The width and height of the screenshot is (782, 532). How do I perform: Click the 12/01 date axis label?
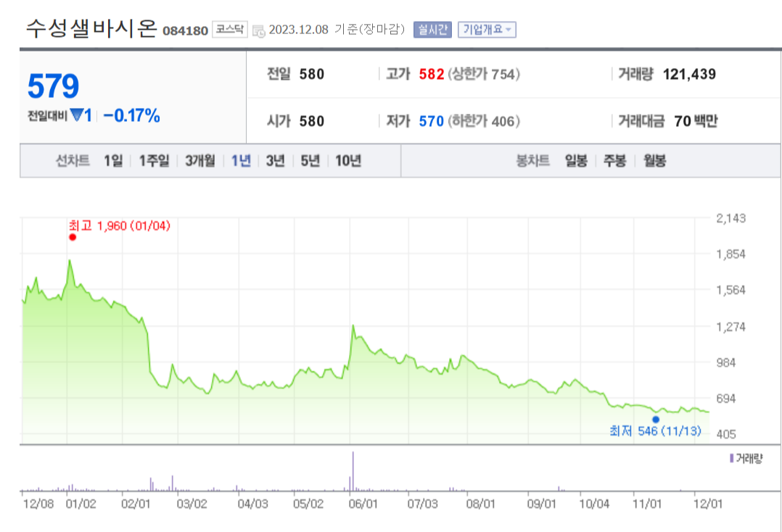[x=708, y=504]
